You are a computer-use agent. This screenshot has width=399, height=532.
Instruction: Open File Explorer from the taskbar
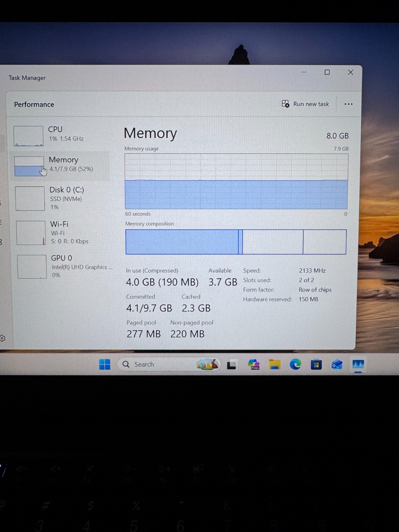click(x=275, y=365)
